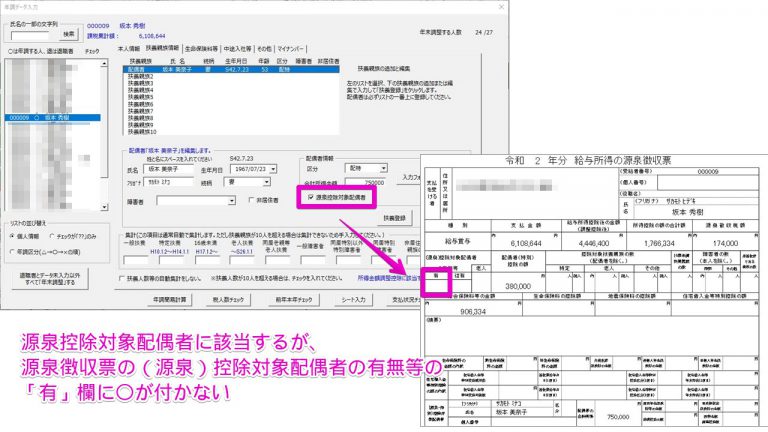
Task: Click the employee list scroll down arrow
Action: tap(104, 207)
